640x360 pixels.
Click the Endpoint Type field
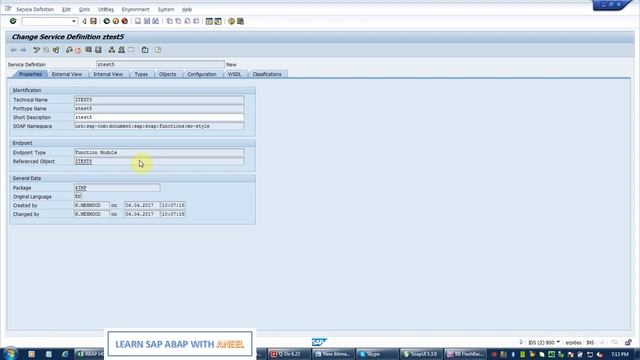pos(159,153)
